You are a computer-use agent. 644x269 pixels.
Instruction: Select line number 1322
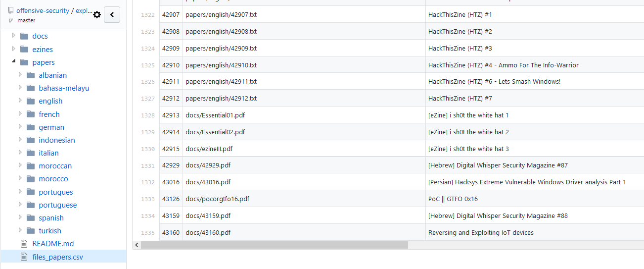pos(147,15)
